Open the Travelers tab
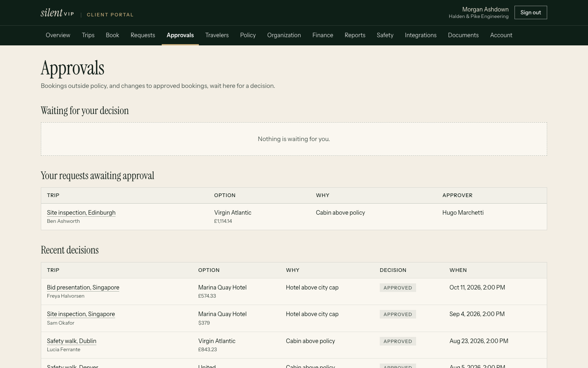This screenshot has width=588, height=368. 217,35
